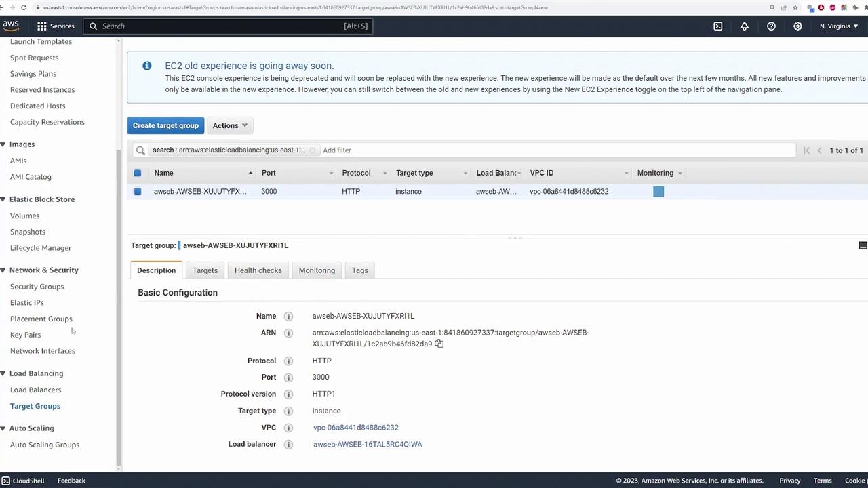Switch to the Health checks tab
Screen dimensions: 868x488
tap(258, 270)
